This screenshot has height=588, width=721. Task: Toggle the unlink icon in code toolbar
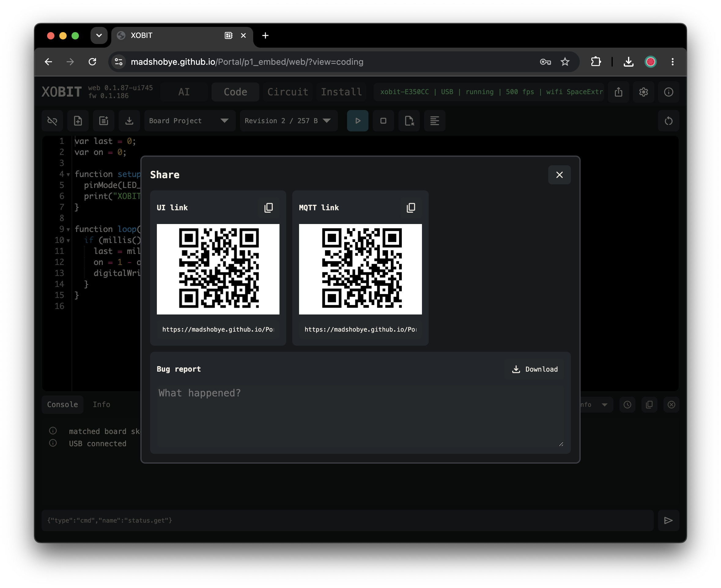(52, 121)
